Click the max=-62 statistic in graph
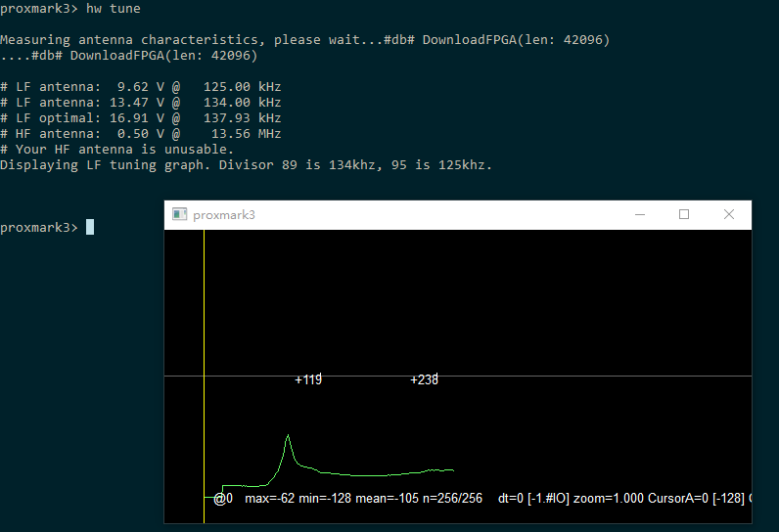 pyautogui.click(x=268, y=499)
